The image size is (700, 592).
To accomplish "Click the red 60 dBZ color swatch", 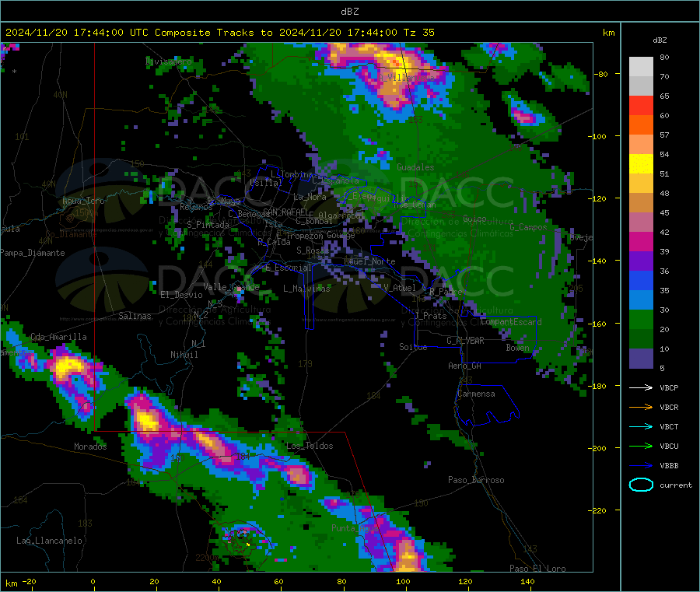I will (x=641, y=105).
